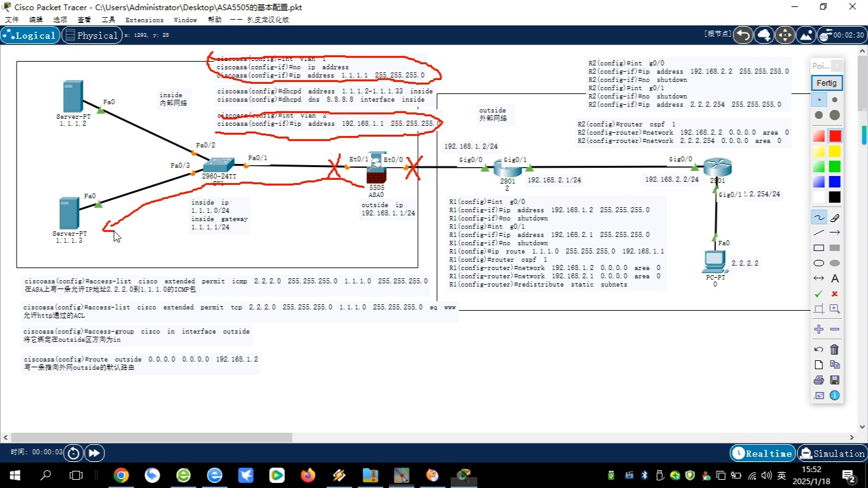
Task: Select the eraser tool in the annotation palette
Action: [835, 217]
